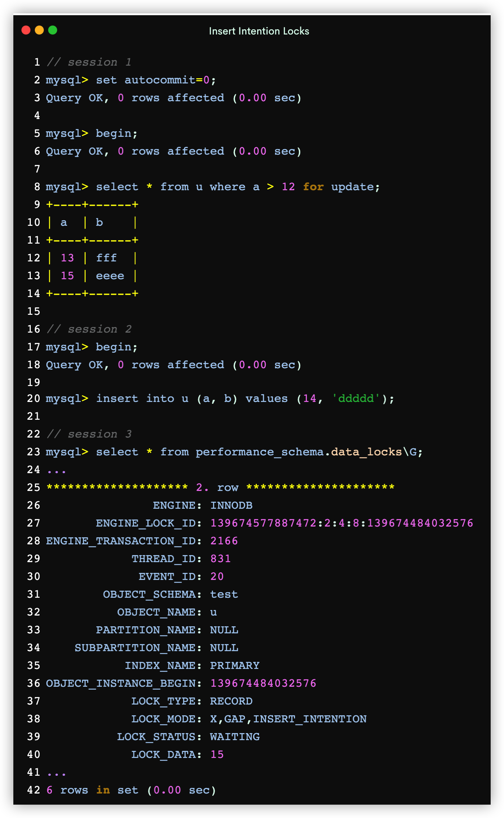Click the LOCK_DATA value 15
The image size is (504, 818).
coord(217,754)
